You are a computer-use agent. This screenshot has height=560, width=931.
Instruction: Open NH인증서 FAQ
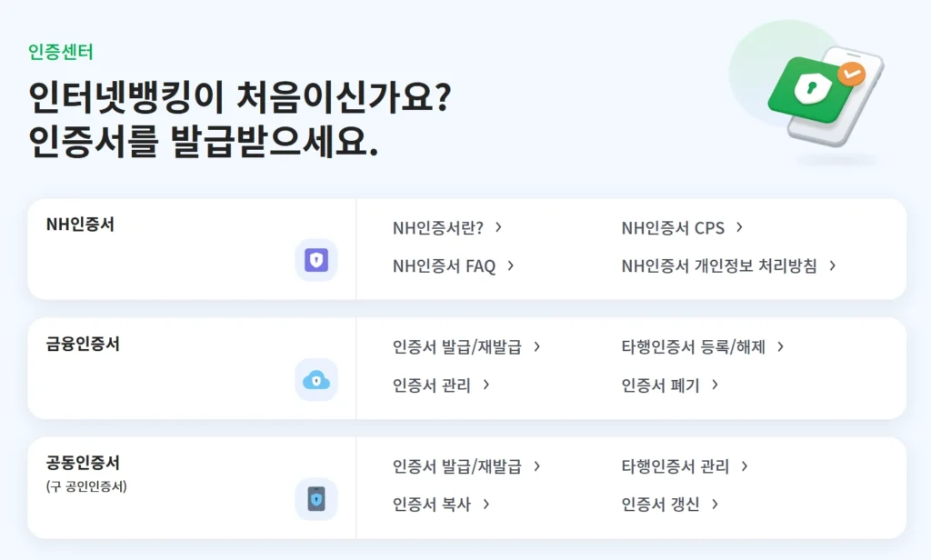pos(444,266)
